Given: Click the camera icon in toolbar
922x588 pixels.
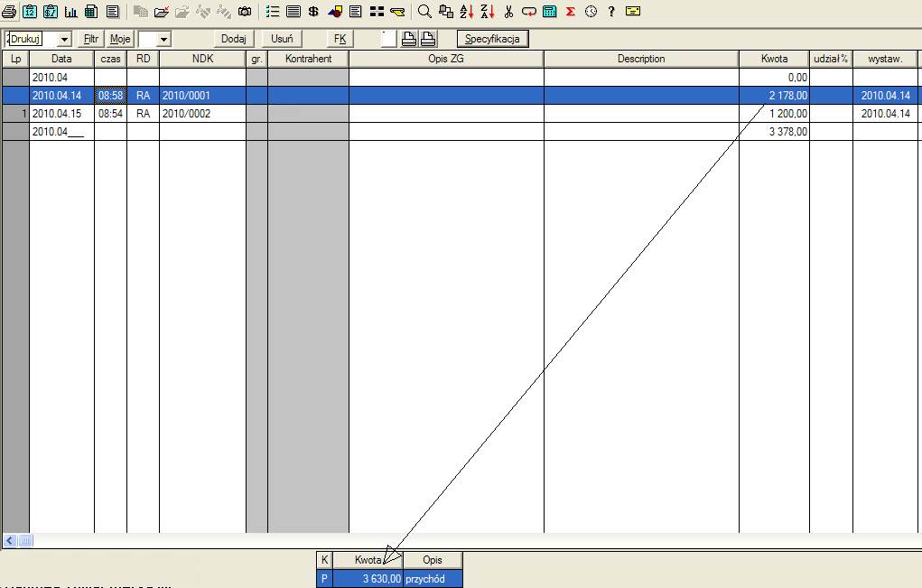Looking at the screenshot, I should [x=245, y=12].
